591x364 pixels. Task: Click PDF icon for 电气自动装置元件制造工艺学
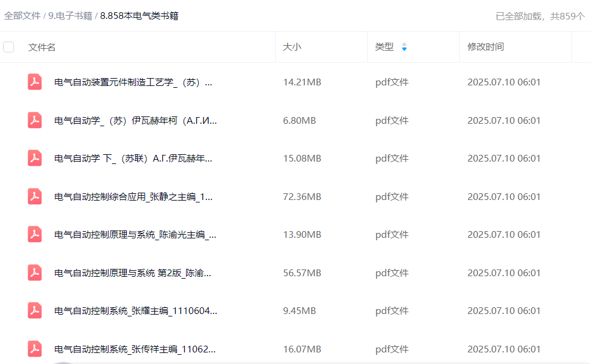tap(35, 82)
